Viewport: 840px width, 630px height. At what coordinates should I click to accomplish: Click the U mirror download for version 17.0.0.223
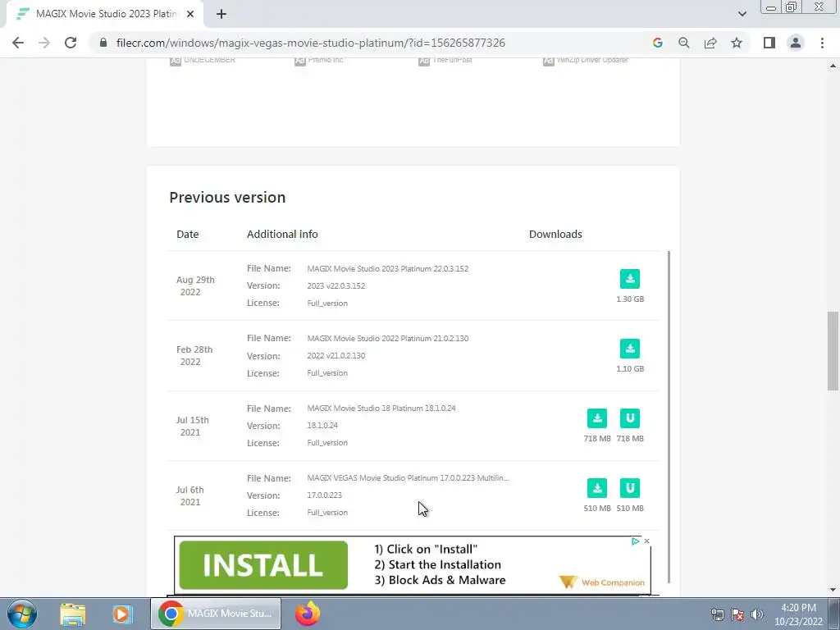[629, 488]
